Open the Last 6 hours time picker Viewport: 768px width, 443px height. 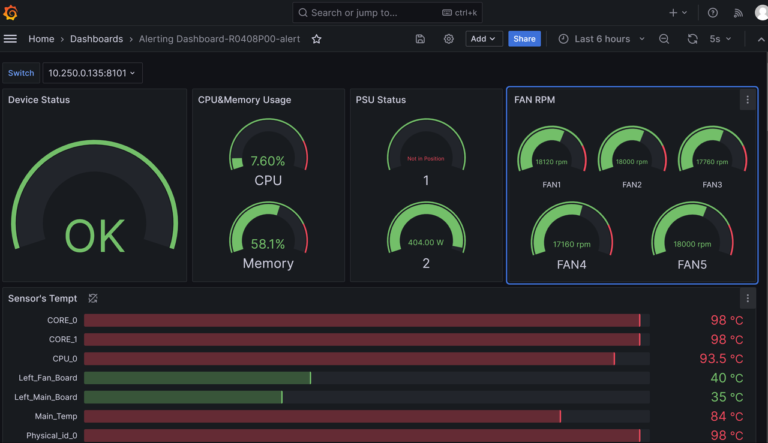tap(601, 39)
